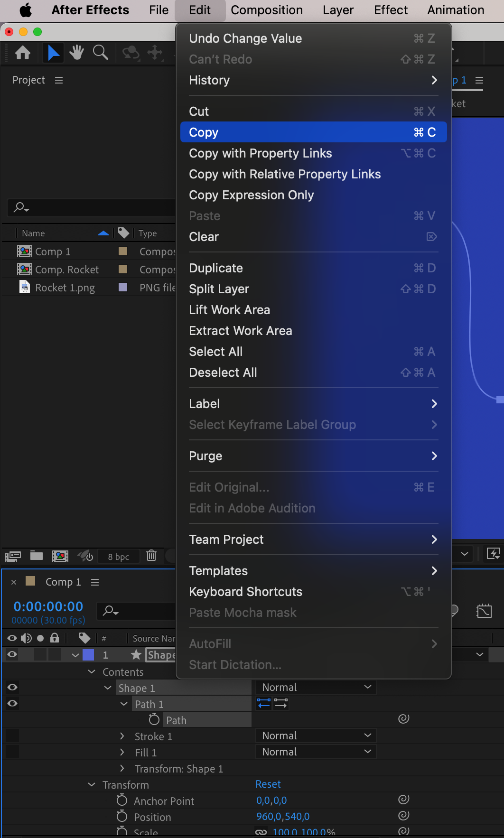This screenshot has width=504, height=838.
Task: Click the pick whip for Anchor Point
Action: (x=404, y=800)
